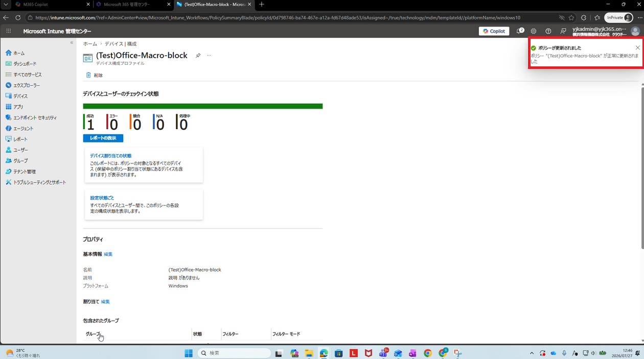Open the feedback icon in header
The width and height of the screenshot is (644, 359).
point(563,31)
